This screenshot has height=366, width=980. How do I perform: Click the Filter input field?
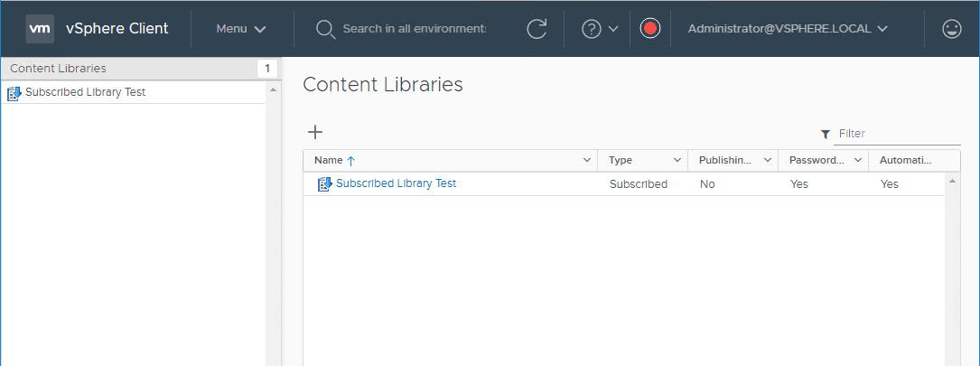(x=898, y=134)
